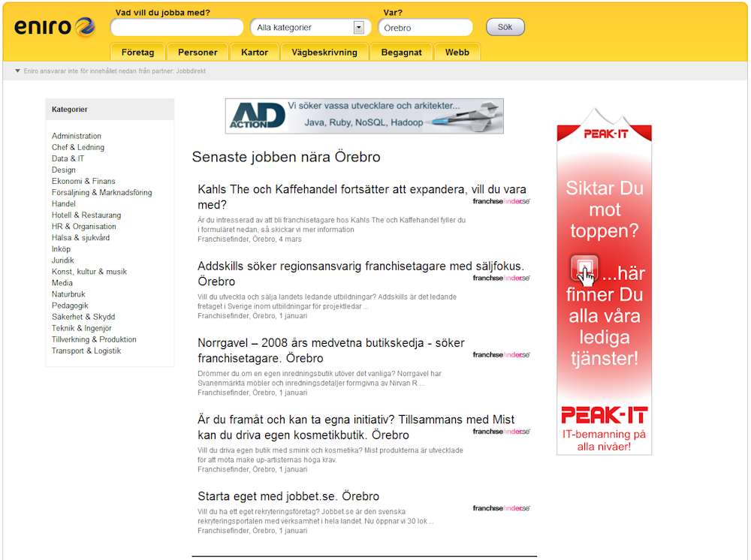Switch to the Kartor tab

click(x=255, y=52)
